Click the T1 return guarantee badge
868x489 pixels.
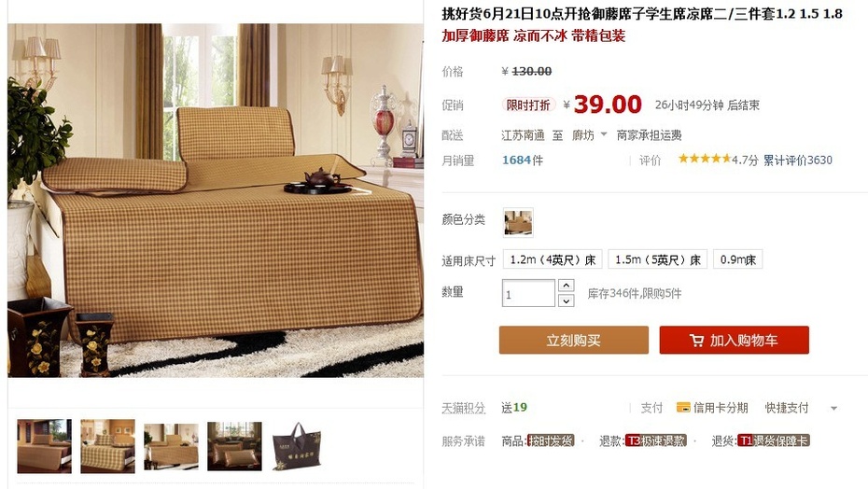pyautogui.click(x=774, y=440)
